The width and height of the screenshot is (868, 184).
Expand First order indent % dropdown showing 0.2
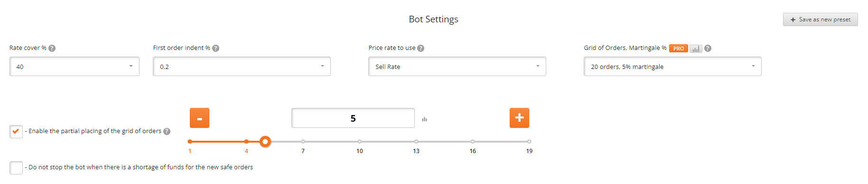[x=242, y=67]
